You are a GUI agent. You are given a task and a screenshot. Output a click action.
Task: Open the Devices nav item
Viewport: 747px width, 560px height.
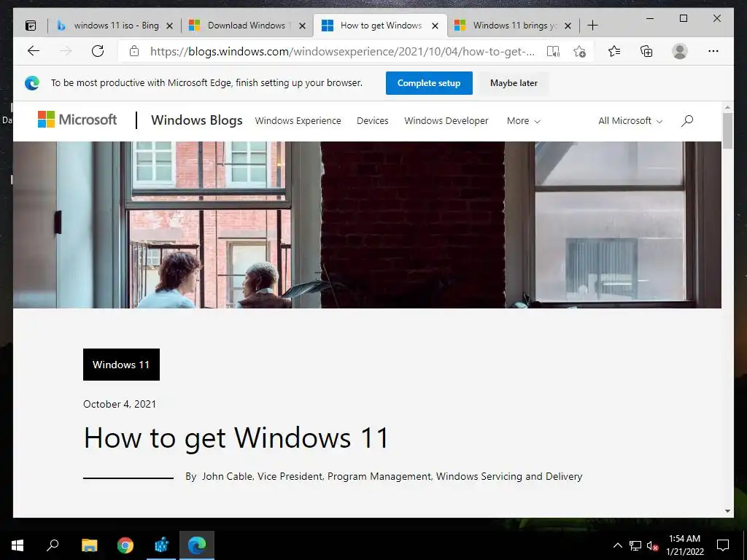(x=373, y=121)
